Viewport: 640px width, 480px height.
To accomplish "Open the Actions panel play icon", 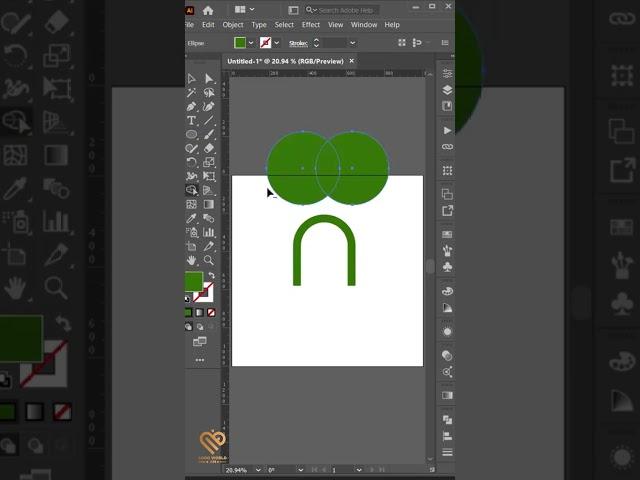I will [447, 130].
